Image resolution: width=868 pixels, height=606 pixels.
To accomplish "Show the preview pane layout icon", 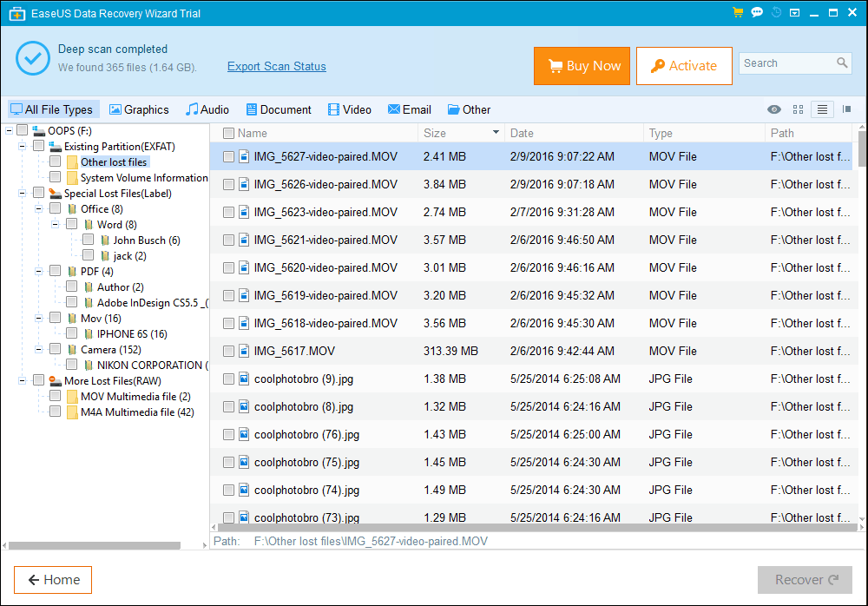I will click(x=846, y=109).
